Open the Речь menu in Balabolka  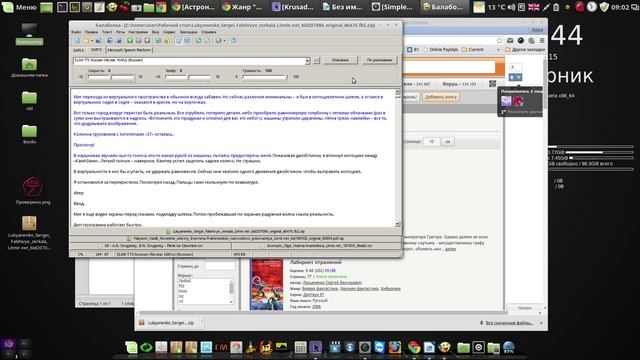click(x=120, y=32)
